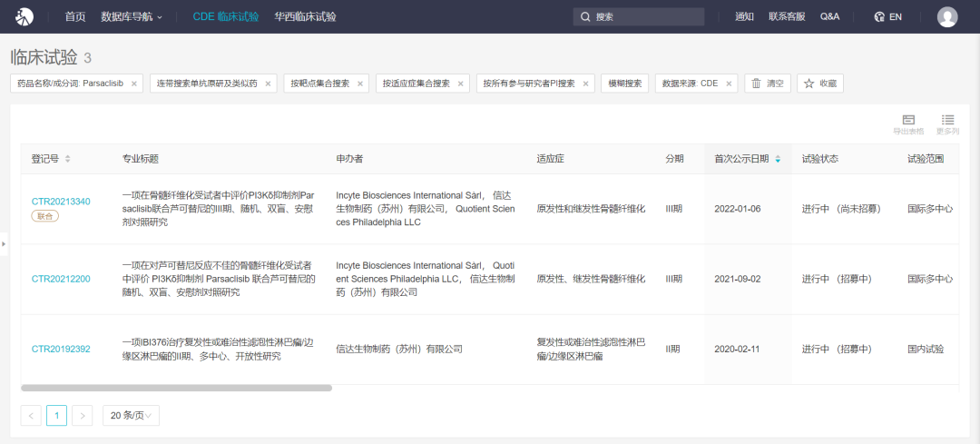Click the 分期 column header
The width and height of the screenshot is (980, 444).
(674, 159)
